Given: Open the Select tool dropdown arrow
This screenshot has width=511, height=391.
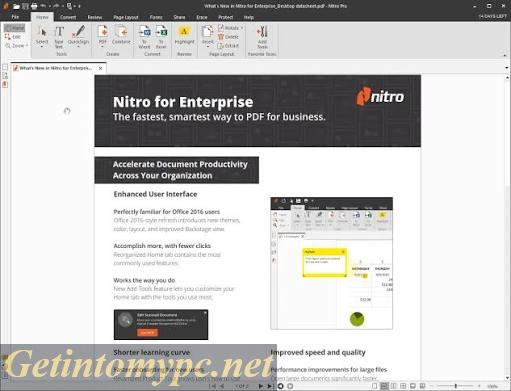Looking at the screenshot, I should (42, 47).
